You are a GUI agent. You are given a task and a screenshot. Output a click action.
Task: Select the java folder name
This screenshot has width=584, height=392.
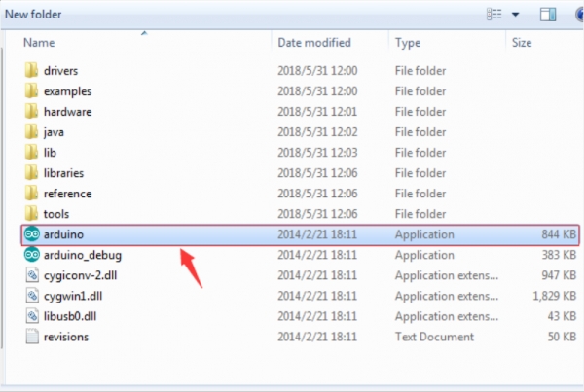[54, 132]
